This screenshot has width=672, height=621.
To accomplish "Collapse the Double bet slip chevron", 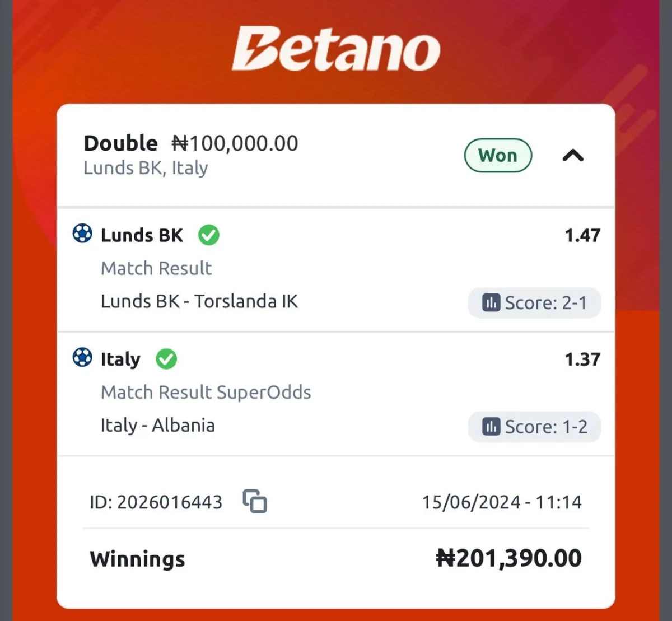I will [573, 155].
